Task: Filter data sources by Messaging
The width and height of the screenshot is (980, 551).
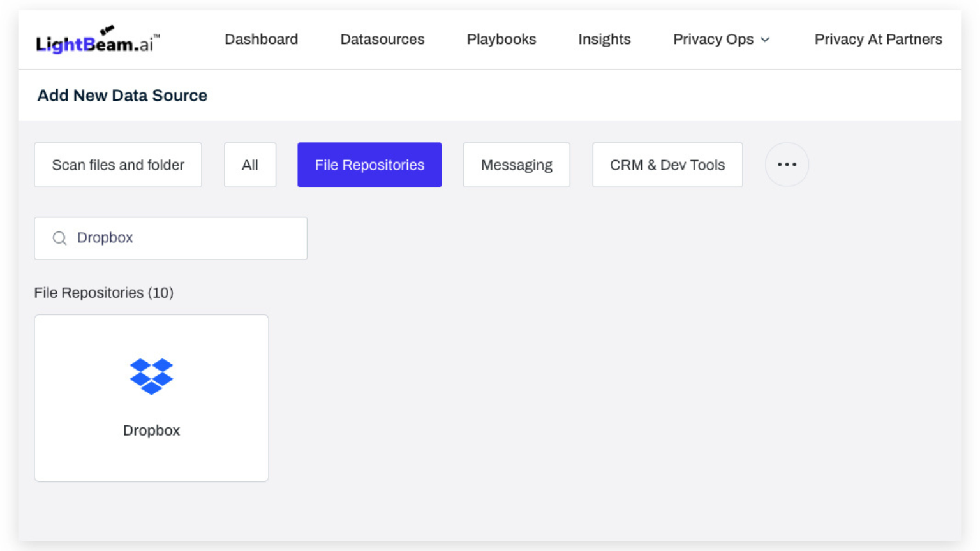Action: click(516, 165)
